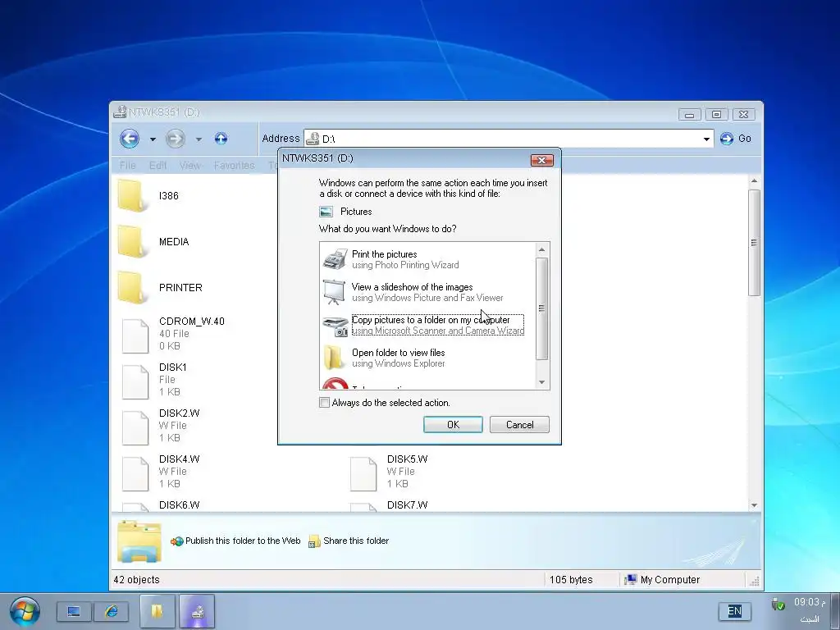Switch to the folder taskbar button
The image size is (840, 630).
pyautogui.click(x=157, y=611)
